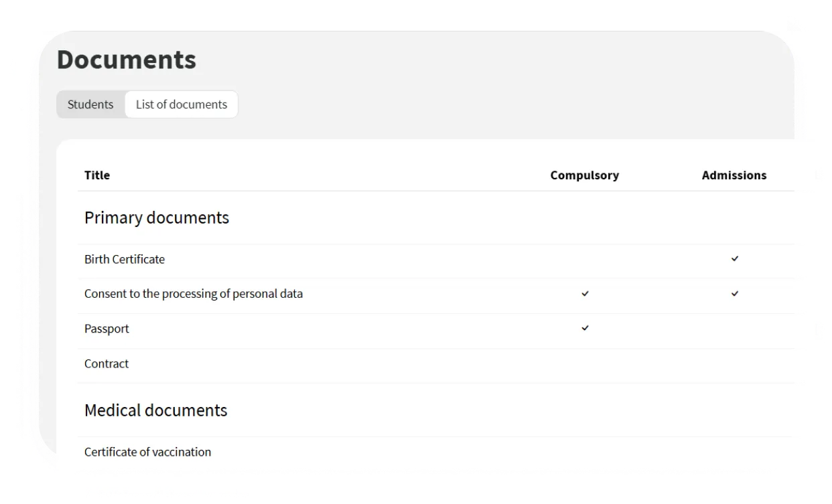Switch to the Students tab
Image resolution: width=832 pixels, height=504 pixels.
[90, 104]
